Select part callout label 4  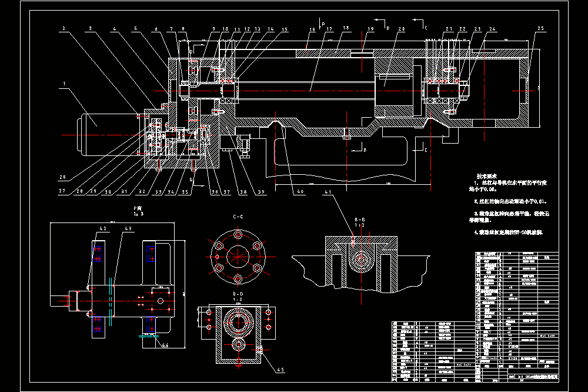click(115, 29)
